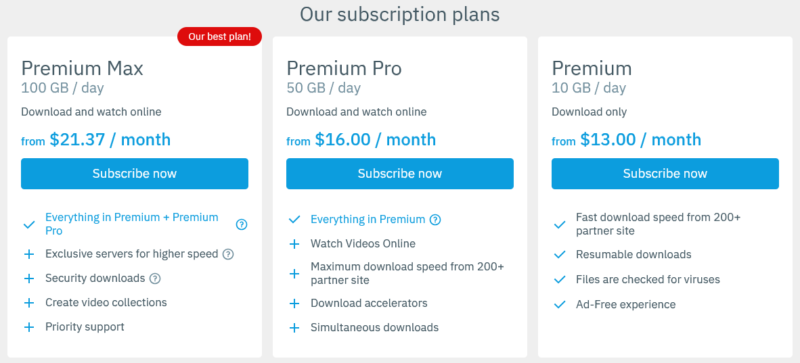Viewport: 800px width, 363px height.
Task: Subscribe to the Premium Max plan
Action: click(135, 174)
